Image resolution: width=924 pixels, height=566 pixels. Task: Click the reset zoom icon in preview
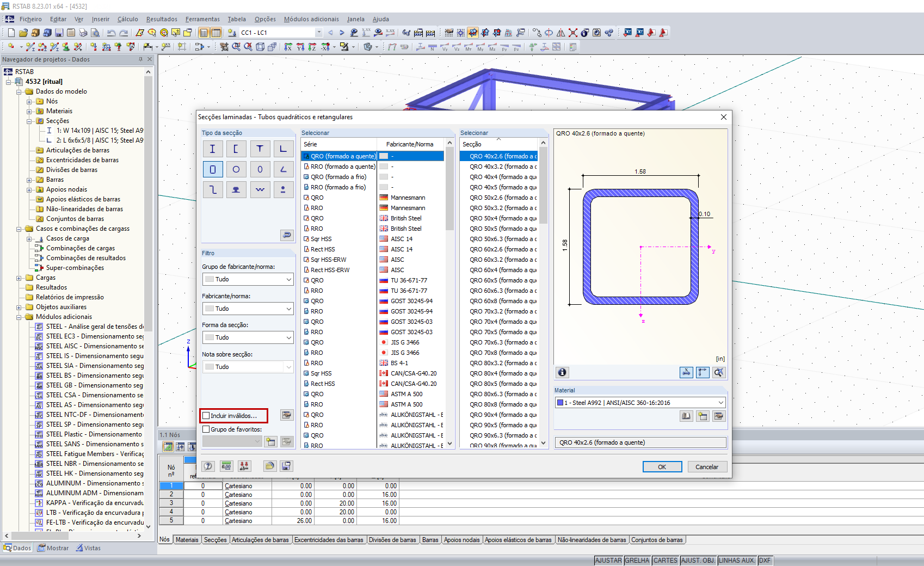click(719, 372)
